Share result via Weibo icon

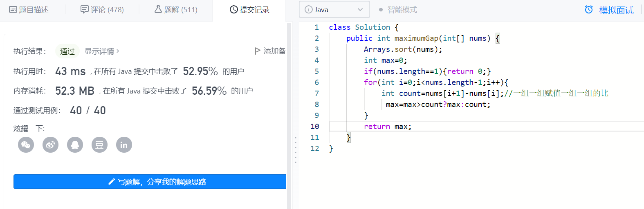pyautogui.click(x=50, y=145)
